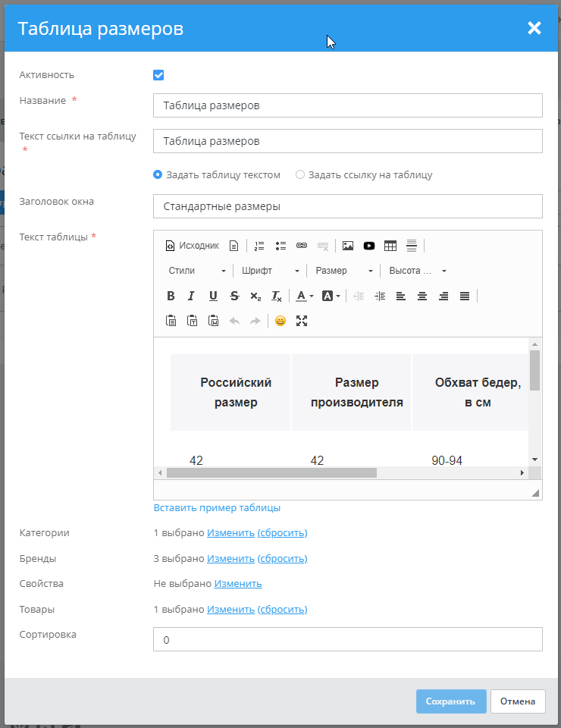Uncheck the Активность checkbox
Viewport: 561px width, 728px height.
point(158,75)
